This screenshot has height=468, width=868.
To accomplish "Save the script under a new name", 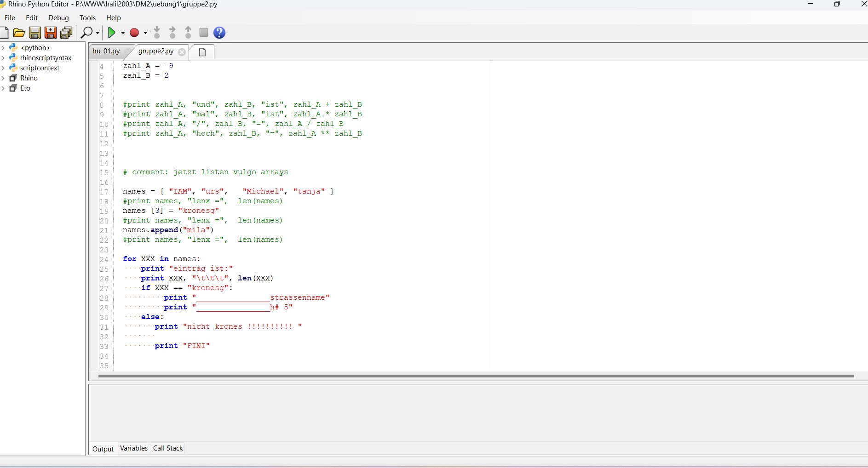I will 51,32.
